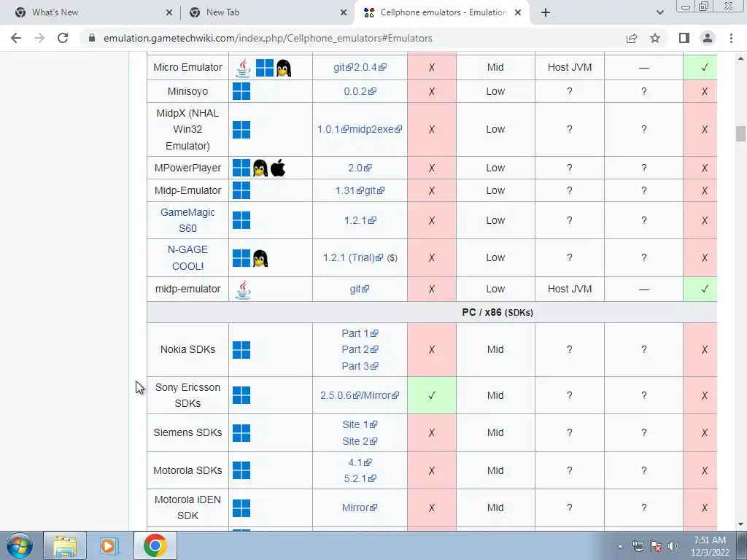Click the Windows icon in Siemens SDKs row
The image size is (747, 560).
[x=241, y=433]
